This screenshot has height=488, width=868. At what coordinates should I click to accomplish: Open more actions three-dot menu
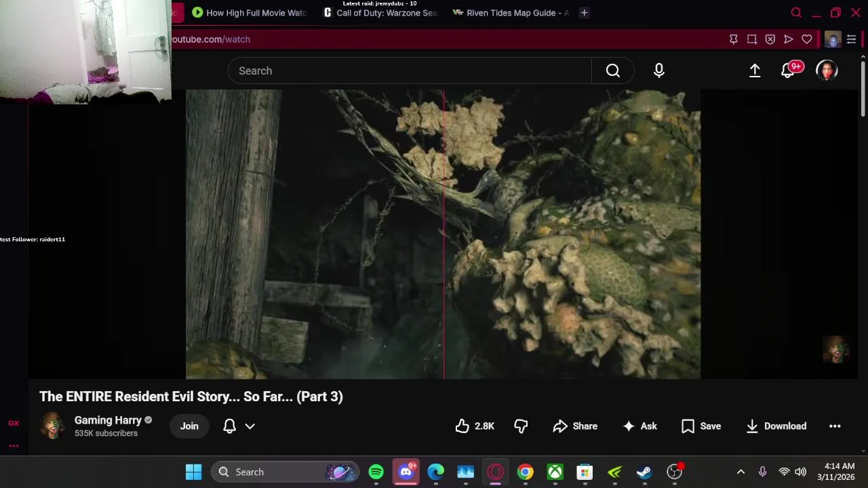[835, 426]
